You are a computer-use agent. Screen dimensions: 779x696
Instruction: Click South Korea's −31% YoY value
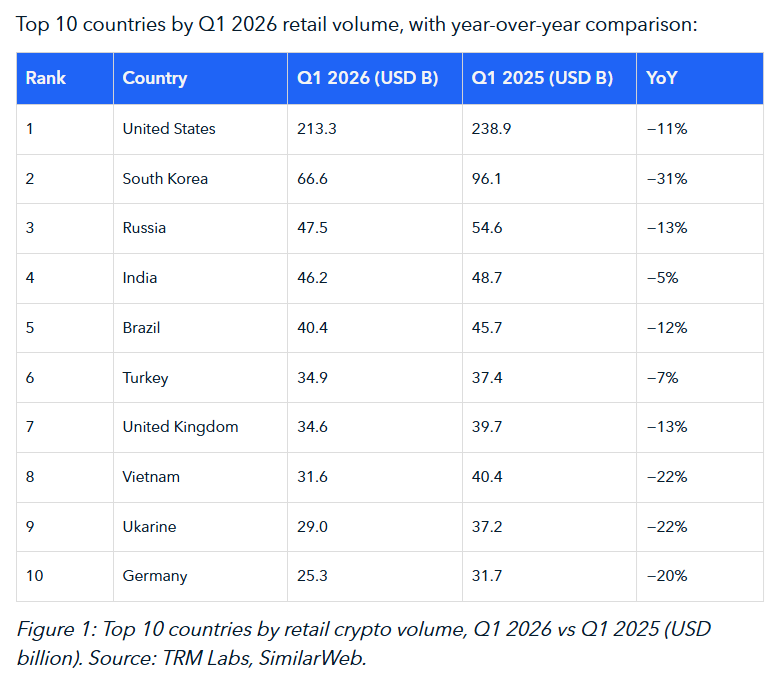(667, 179)
